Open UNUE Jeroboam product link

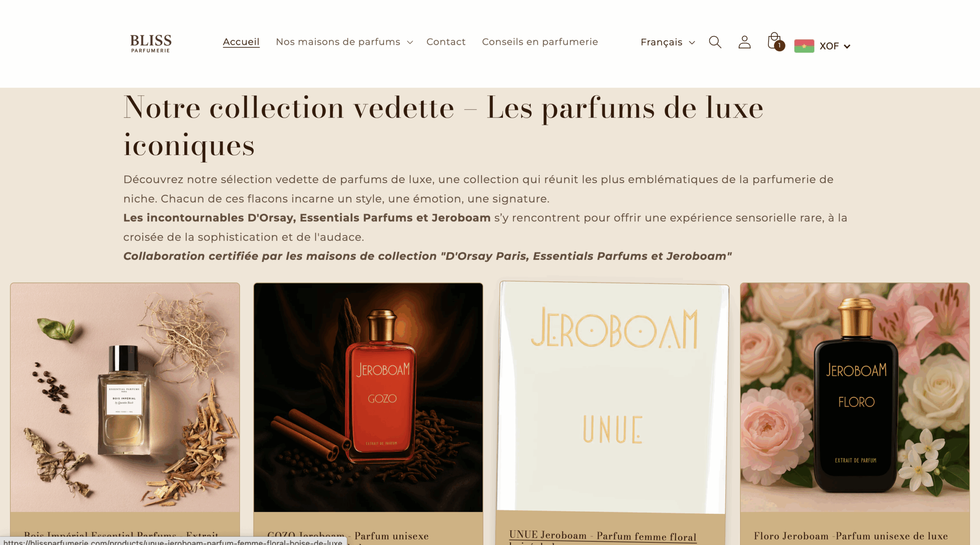(x=603, y=536)
